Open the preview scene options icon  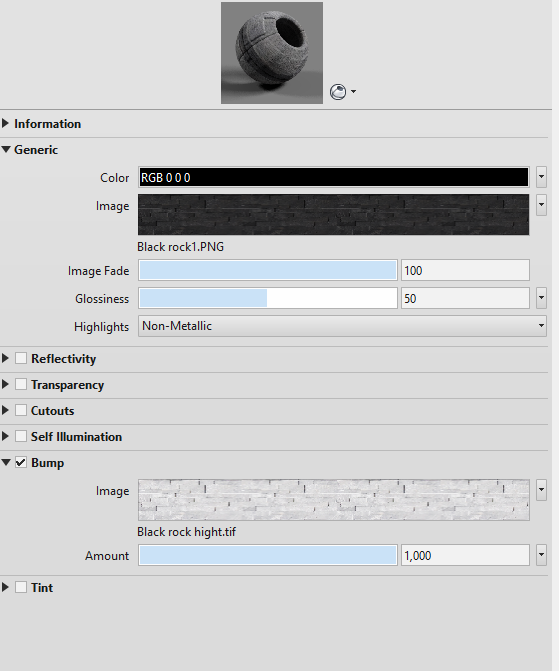[338, 92]
